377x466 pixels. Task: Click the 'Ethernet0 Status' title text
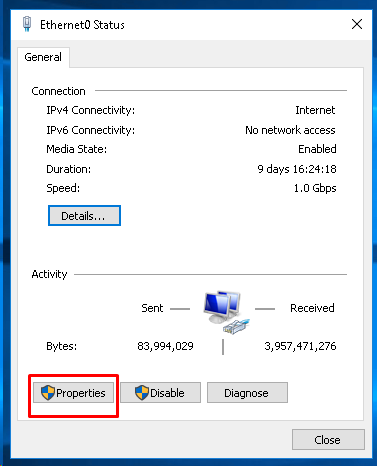click(x=82, y=25)
